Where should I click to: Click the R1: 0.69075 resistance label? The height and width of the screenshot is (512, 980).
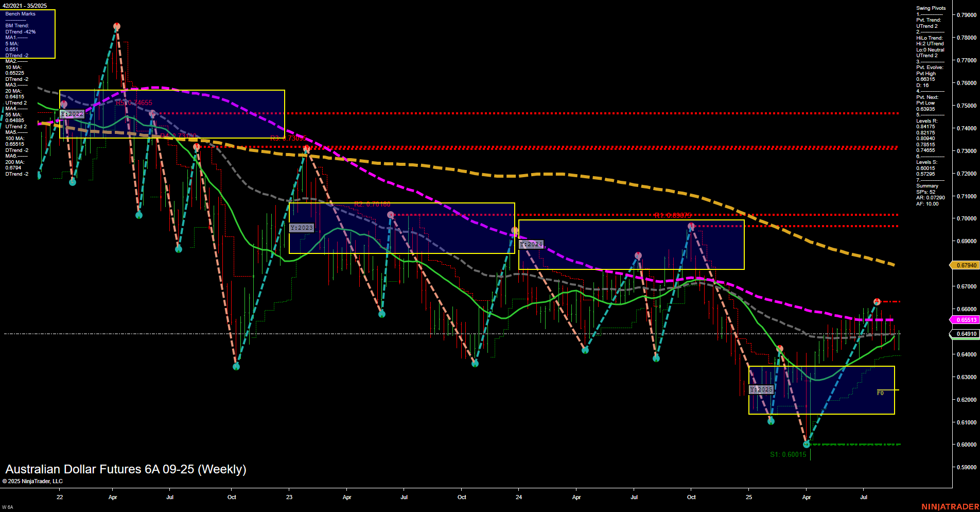(672, 216)
